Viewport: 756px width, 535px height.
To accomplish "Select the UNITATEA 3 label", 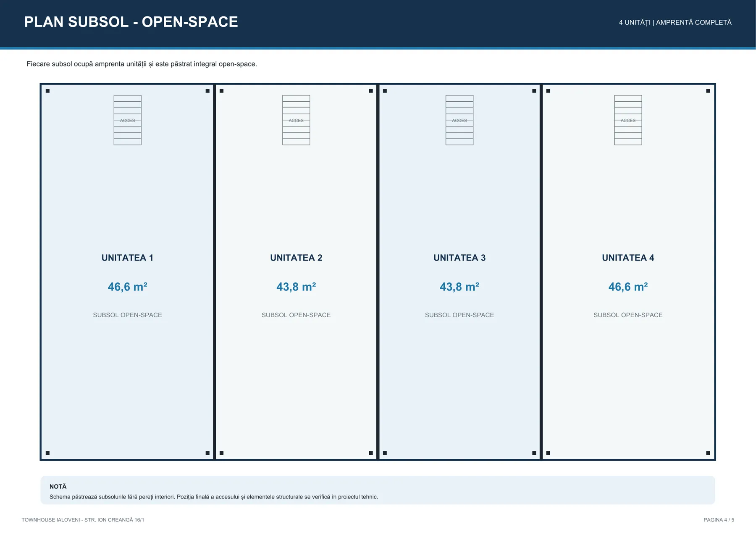I will pos(459,258).
